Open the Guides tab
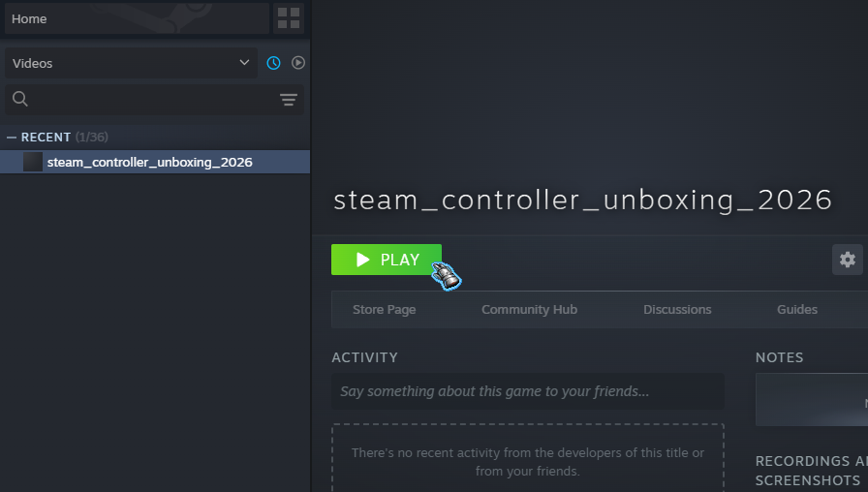This screenshot has height=492, width=868. pos(797,309)
